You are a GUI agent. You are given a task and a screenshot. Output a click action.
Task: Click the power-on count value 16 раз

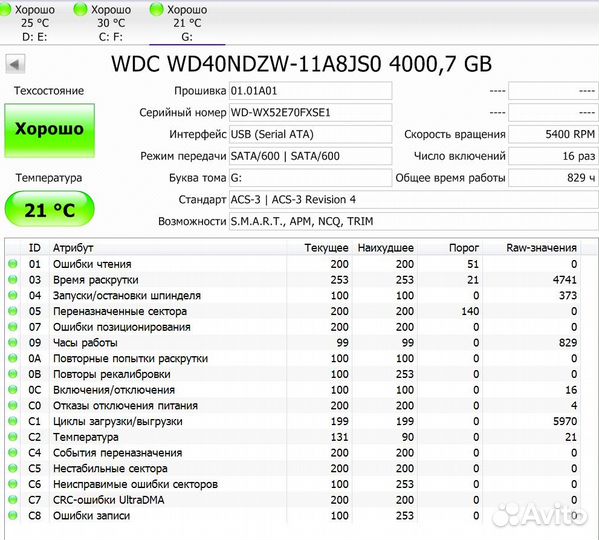point(553,156)
